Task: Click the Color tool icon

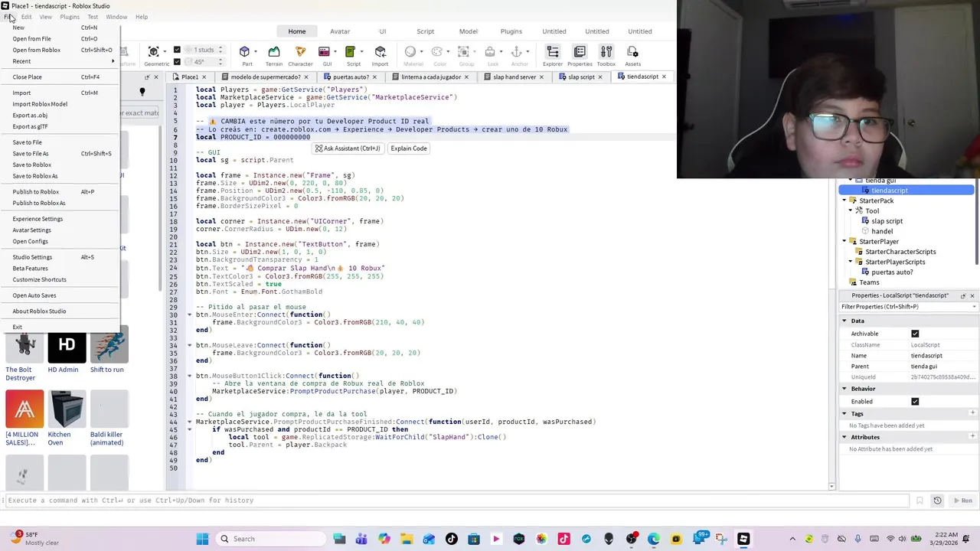Action: tap(438, 52)
